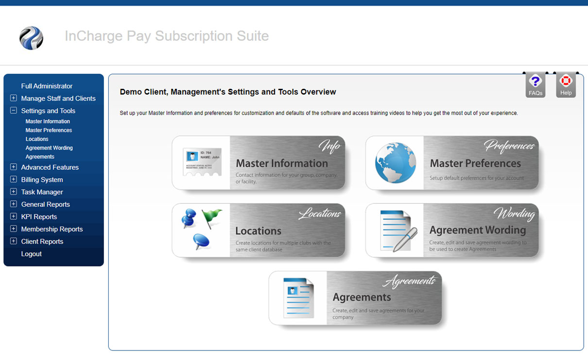The width and height of the screenshot is (588, 364).
Task: Expand the General Reports section
Action: 13,204
